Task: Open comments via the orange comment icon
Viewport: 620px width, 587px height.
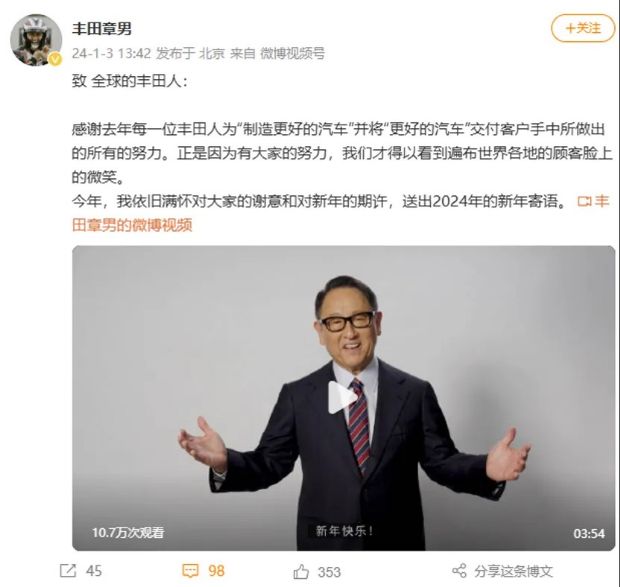Action: coord(190,571)
